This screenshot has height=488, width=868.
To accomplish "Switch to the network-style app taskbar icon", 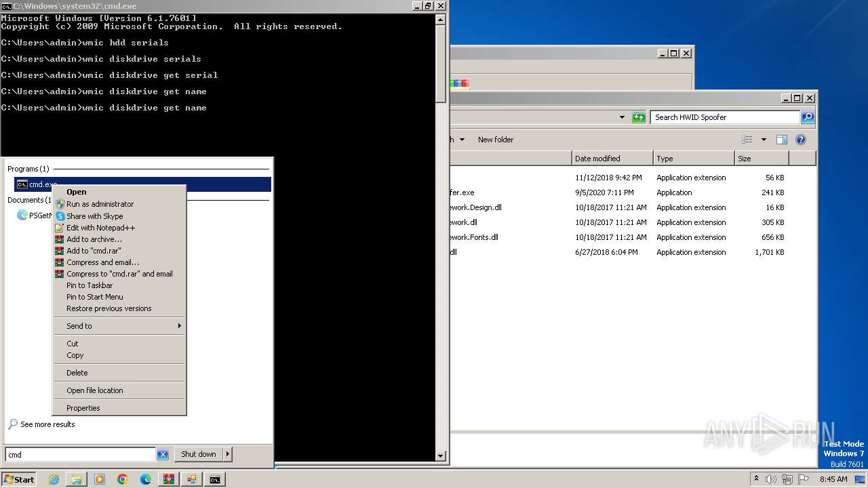I will click(x=192, y=479).
